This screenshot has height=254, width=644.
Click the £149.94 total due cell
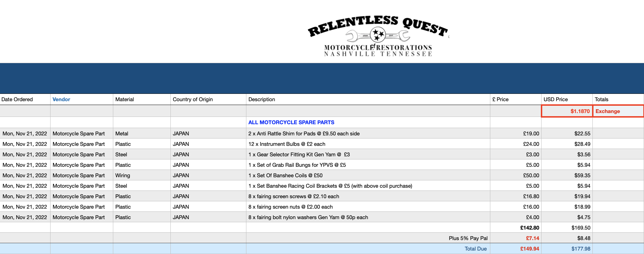coord(515,249)
